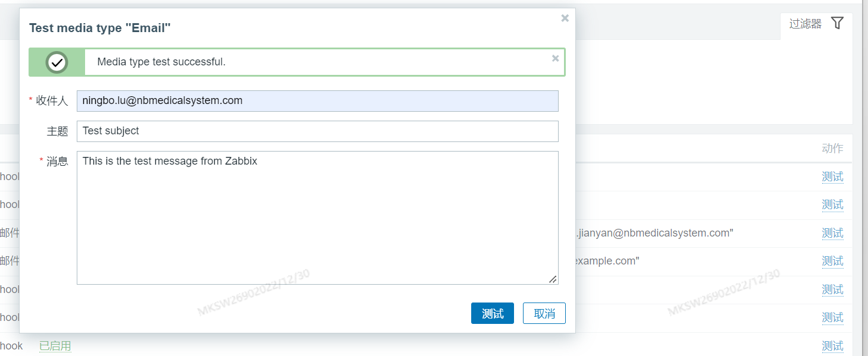The image size is (868, 356).
Task: Click the 收件人 recipient email field
Action: [318, 101]
